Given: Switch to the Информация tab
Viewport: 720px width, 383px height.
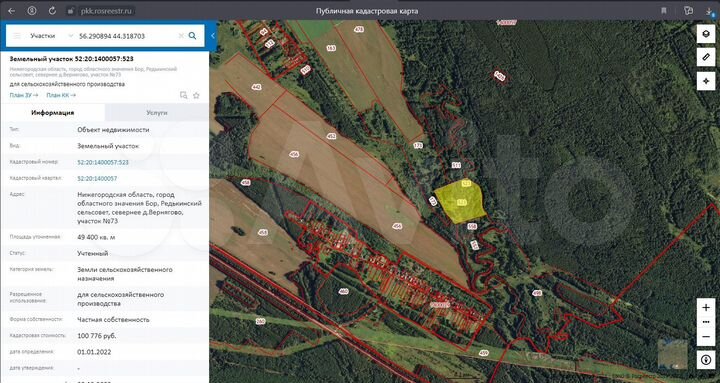Looking at the screenshot, I should [x=52, y=113].
